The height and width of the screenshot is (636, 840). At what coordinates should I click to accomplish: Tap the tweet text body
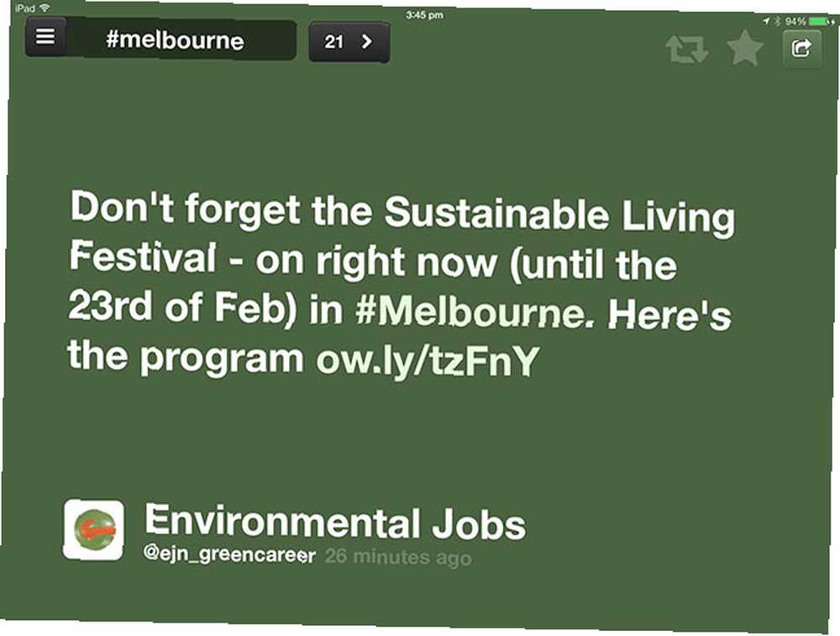[x=402, y=283]
